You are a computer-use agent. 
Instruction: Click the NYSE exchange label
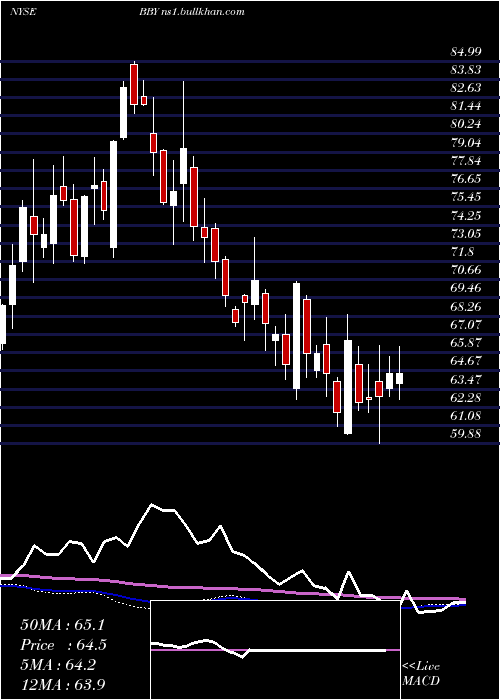[23, 12]
